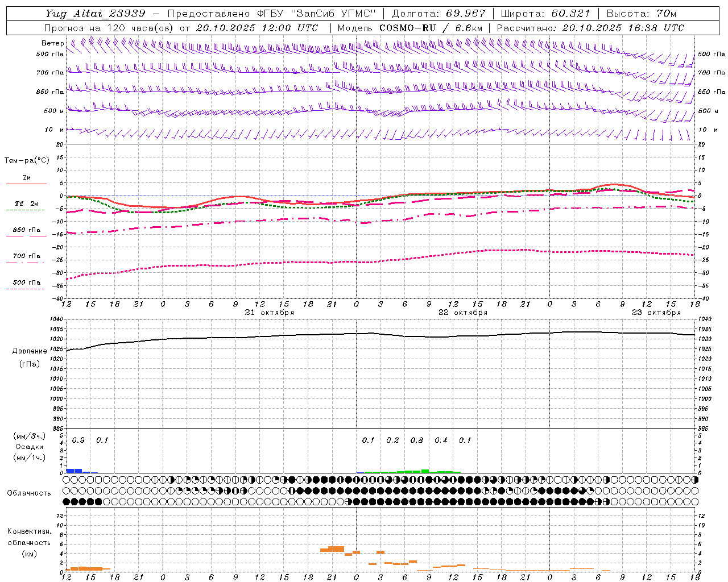Click the 0.9 precipitation amount value
Screen dimensions: 728x582
click(78, 440)
